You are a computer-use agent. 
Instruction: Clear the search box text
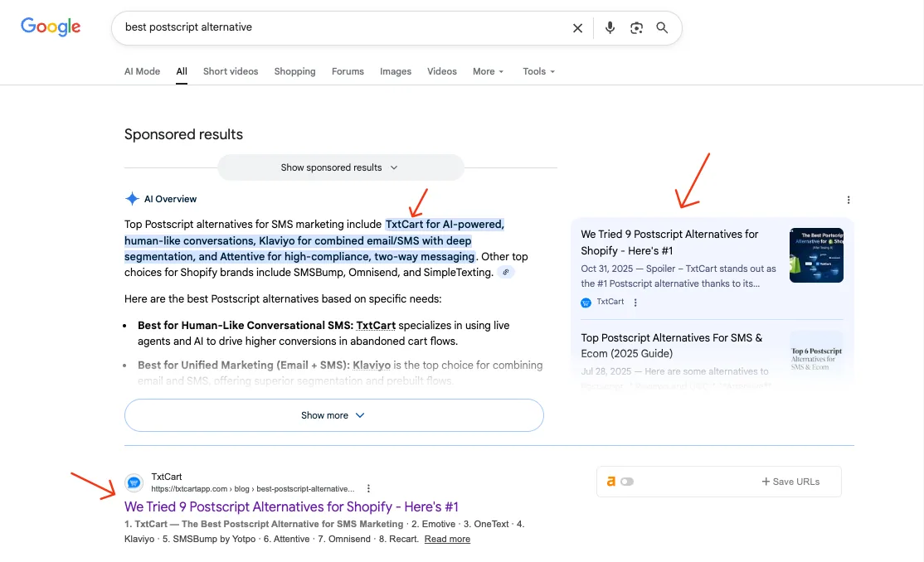click(x=577, y=27)
